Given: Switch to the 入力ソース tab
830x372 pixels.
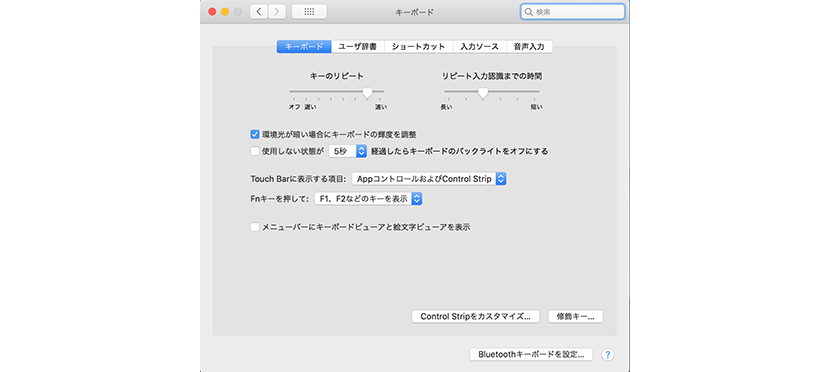Looking at the screenshot, I should click(480, 47).
